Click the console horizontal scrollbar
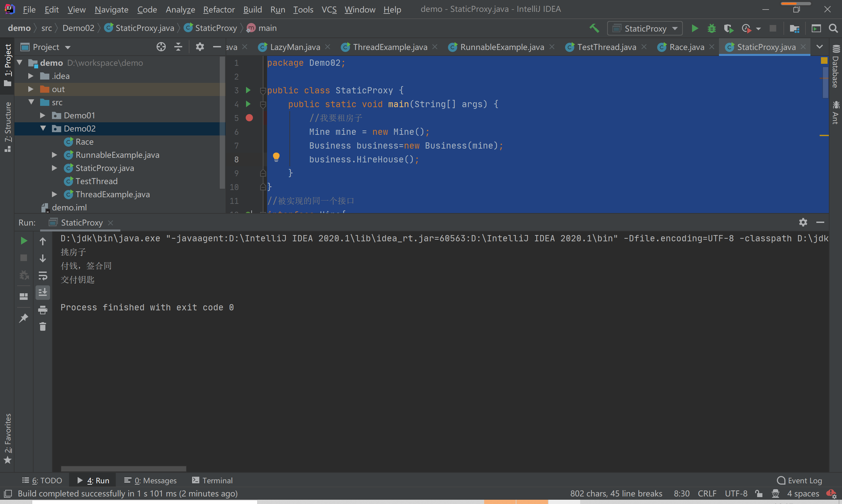Viewport: 842px width, 504px height. pyautogui.click(x=123, y=469)
